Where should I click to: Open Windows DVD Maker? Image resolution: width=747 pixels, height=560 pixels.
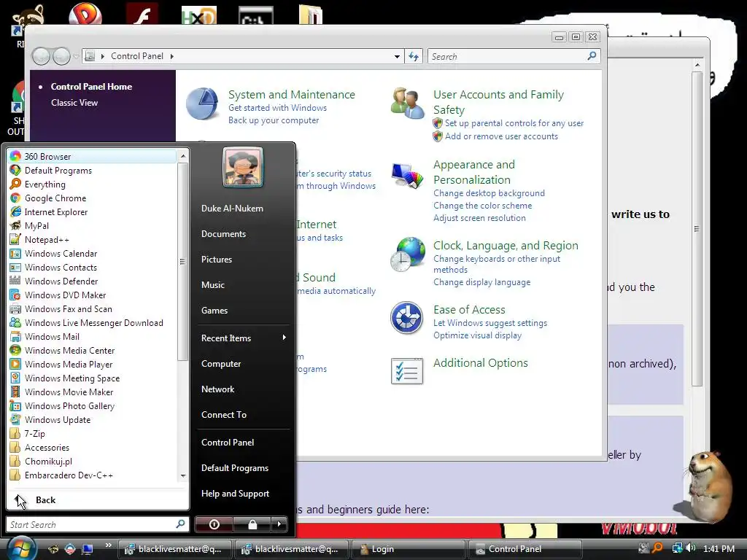91,295
